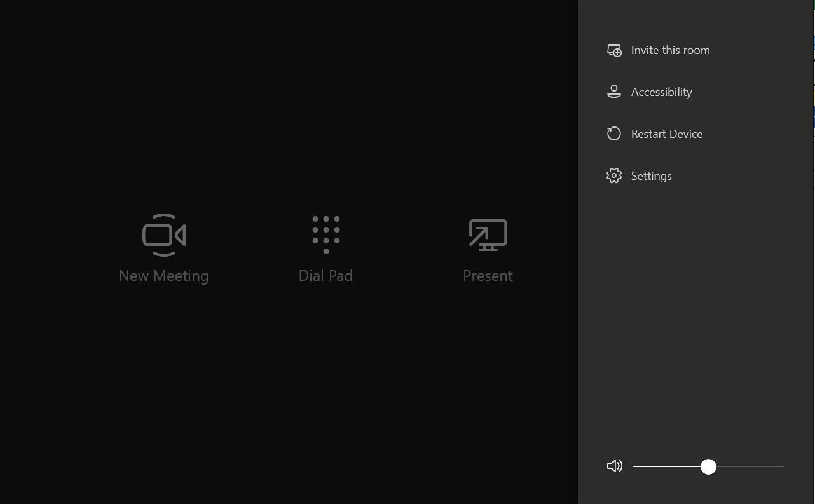Choose the Restart Device menu entry
The width and height of the screenshot is (815, 504).
655,134
